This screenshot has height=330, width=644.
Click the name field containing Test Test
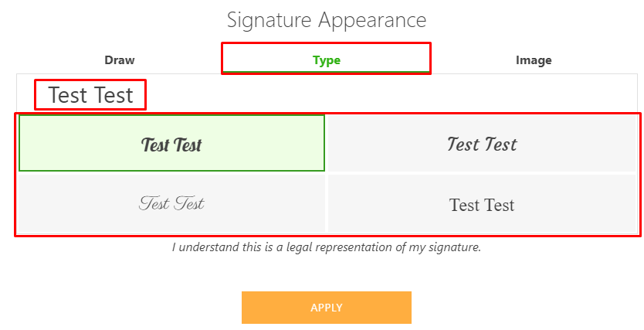(327, 95)
